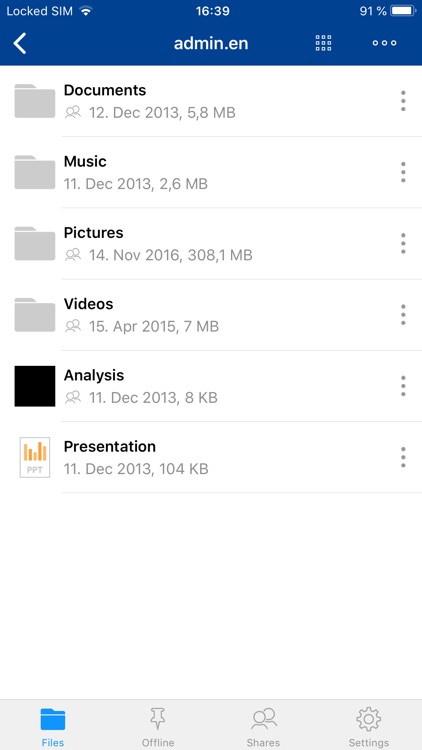Open options for Pictures folder
This screenshot has height=750, width=422.
403,243
